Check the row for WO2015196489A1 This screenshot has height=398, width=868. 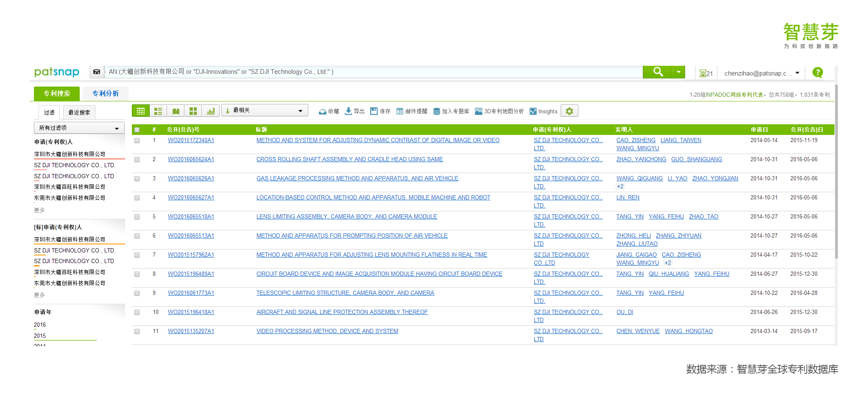pyautogui.click(x=137, y=274)
